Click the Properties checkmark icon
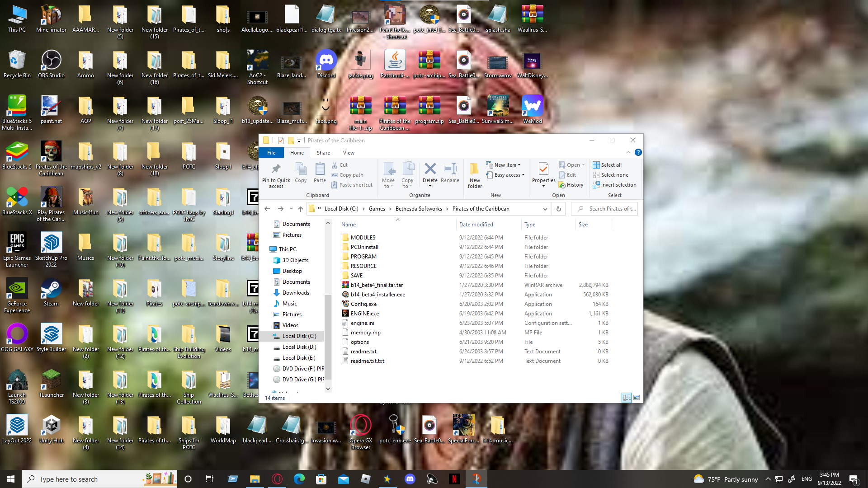 [543, 169]
